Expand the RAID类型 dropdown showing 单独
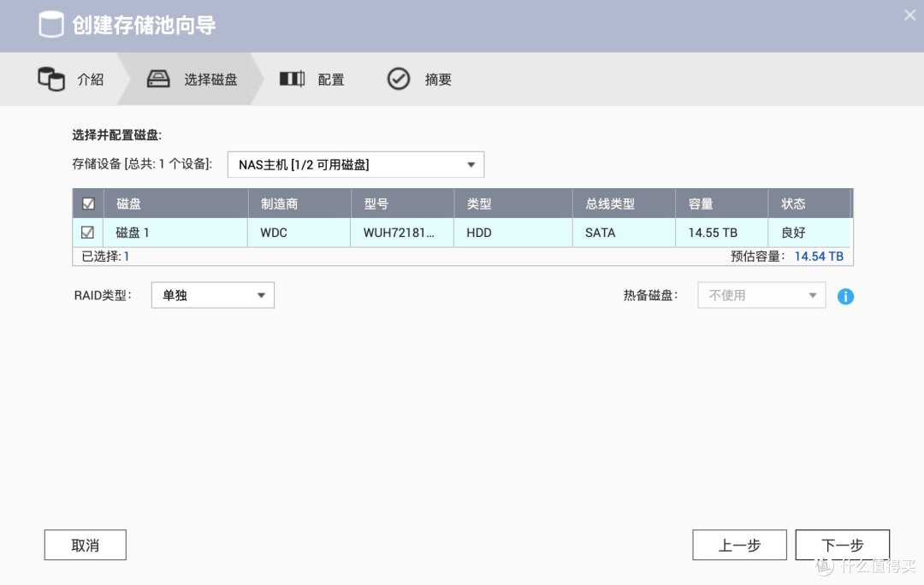 coord(211,294)
